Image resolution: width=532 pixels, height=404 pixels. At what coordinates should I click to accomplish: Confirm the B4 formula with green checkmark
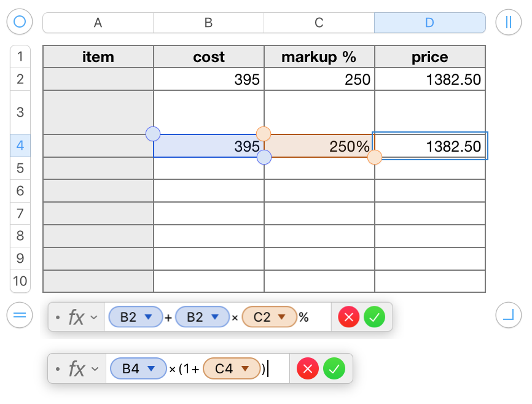(x=334, y=368)
